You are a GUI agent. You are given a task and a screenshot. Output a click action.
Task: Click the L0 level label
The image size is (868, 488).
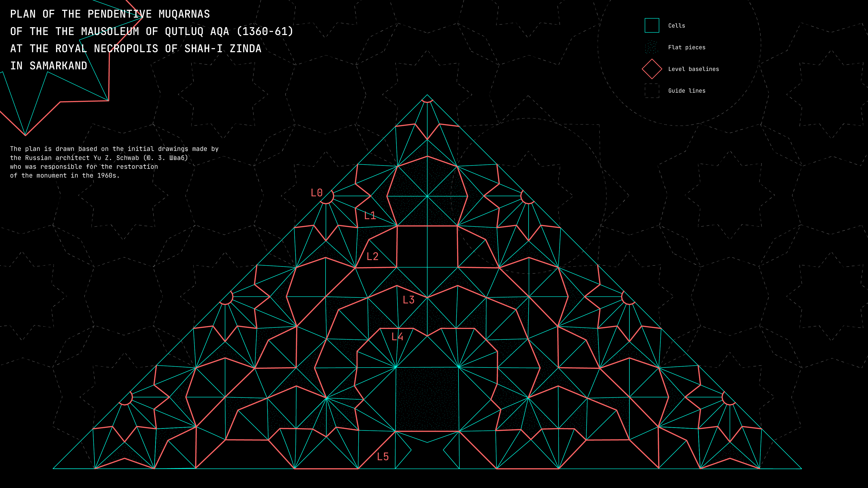(x=316, y=193)
